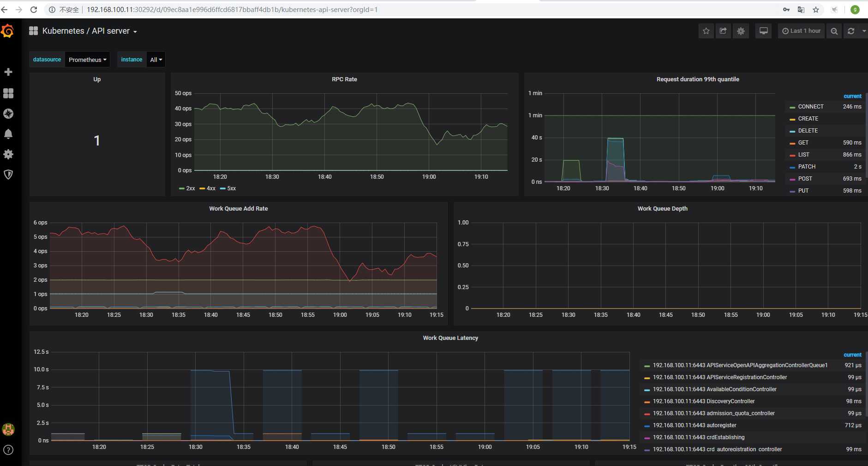This screenshot has height=466, width=868.
Task: Open the Dashboards grid icon in sidebar
Action: point(8,93)
